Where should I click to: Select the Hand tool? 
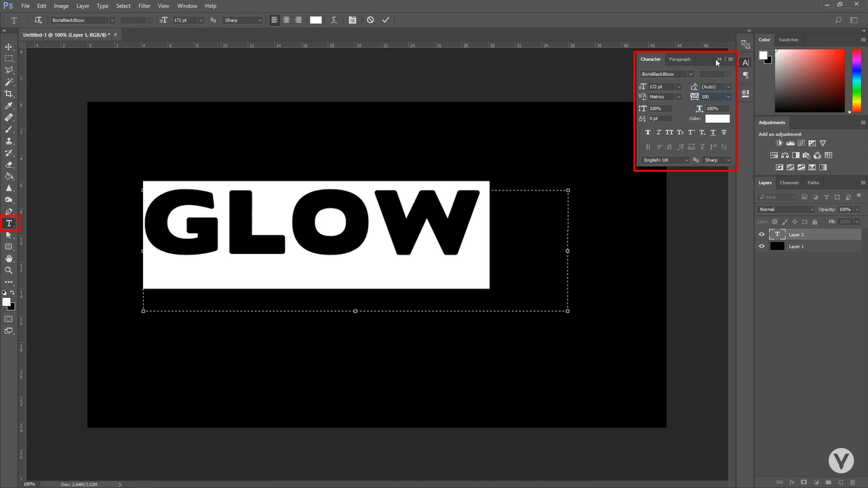9,259
